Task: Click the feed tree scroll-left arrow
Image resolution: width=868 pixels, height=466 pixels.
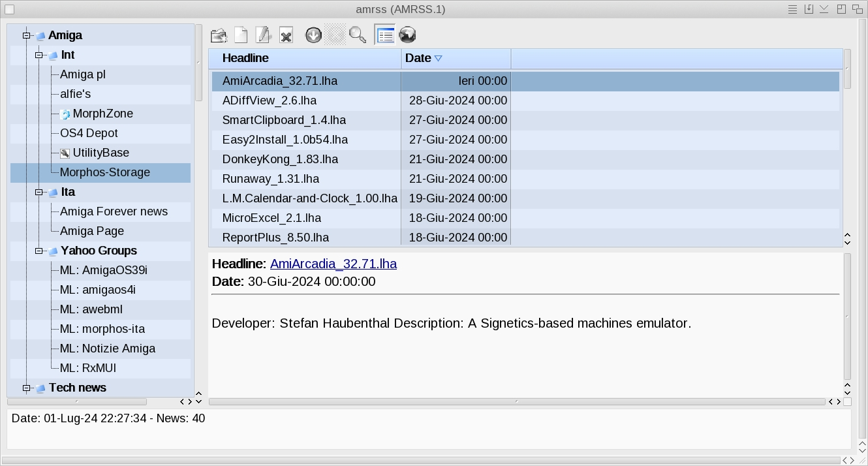Action: coord(183,401)
